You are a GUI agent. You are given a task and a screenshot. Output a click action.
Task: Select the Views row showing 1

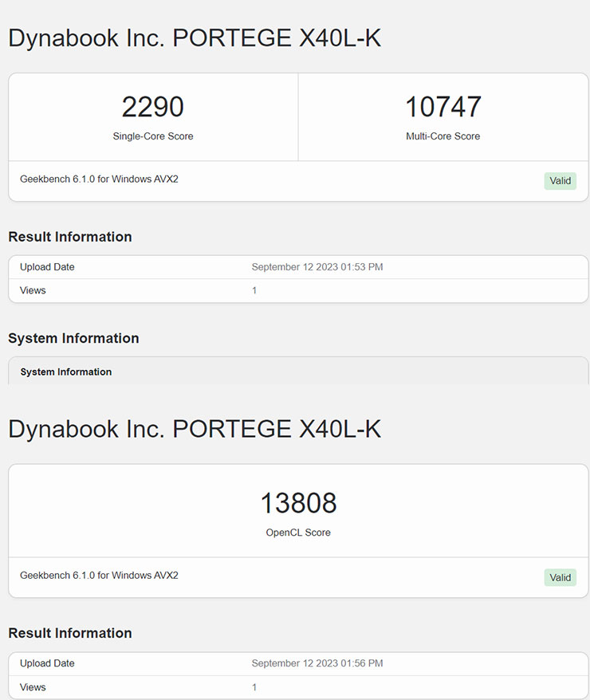(32, 290)
